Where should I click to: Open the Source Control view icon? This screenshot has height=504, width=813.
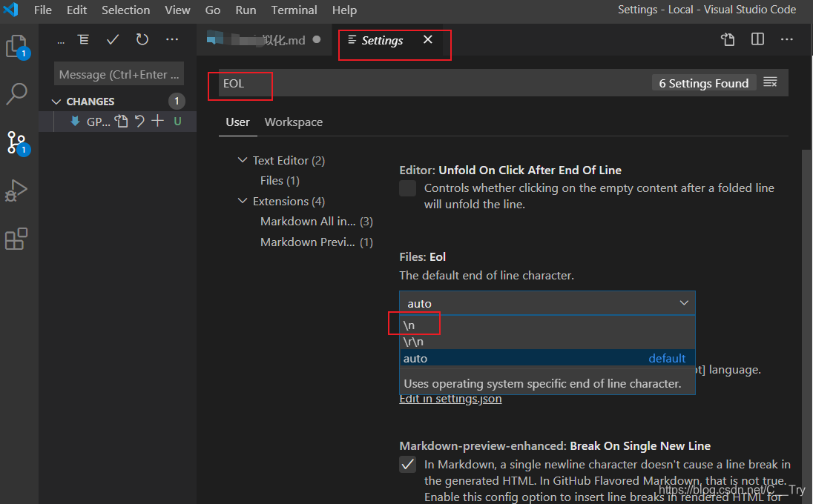click(x=16, y=142)
